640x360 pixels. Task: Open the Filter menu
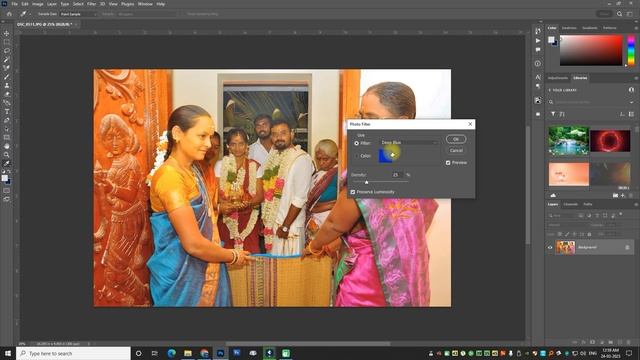pyautogui.click(x=91, y=4)
